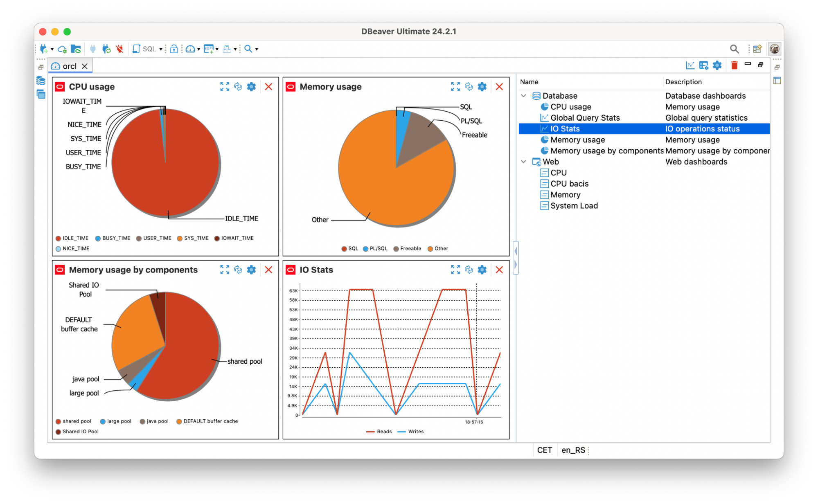818x504 pixels.
Task: Click the reconnect plug icon in toolbar
Action: (x=106, y=49)
